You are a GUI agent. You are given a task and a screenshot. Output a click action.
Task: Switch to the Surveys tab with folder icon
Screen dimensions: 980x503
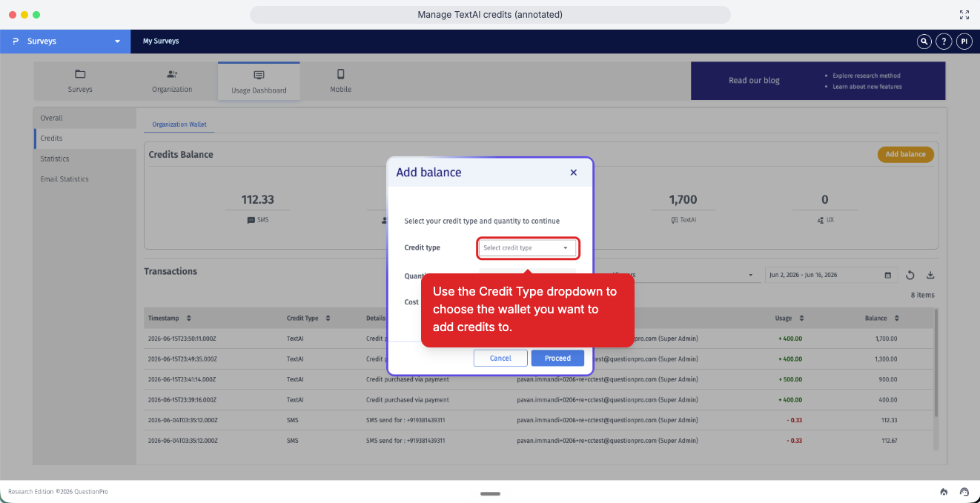tap(80, 81)
